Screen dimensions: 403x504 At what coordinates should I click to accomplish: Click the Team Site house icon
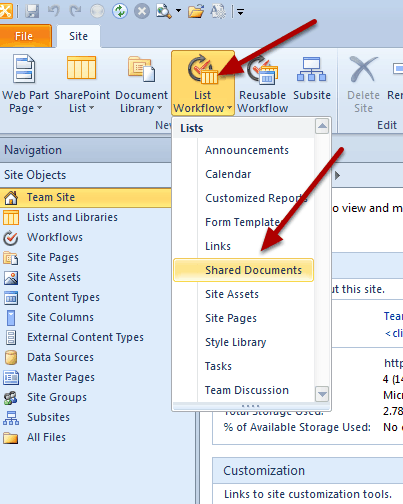pyautogui.click(x=11, y=198)
